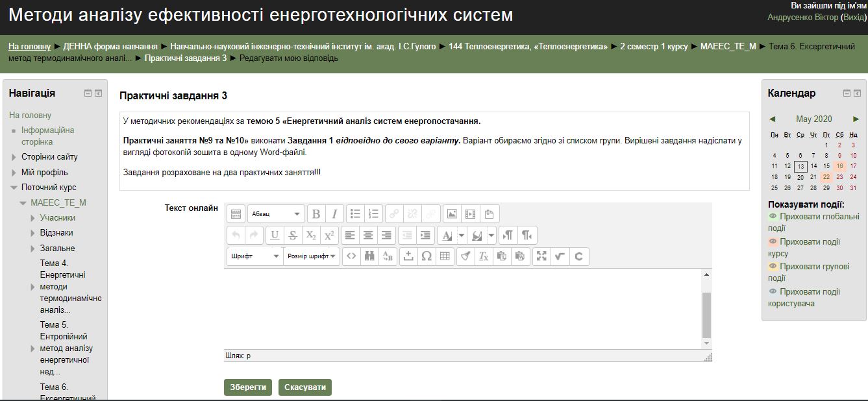Image resolution: width=868 pixels, height=401 pixels.
Task: Go to Практичні завдання 3 in breadcrumb
Action: pos(186,58)
